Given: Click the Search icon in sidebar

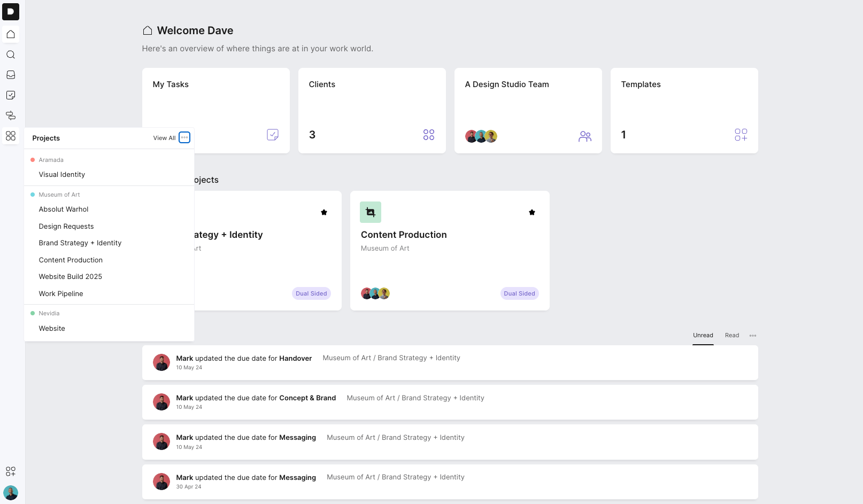Looking at the screenshot, I should pyautogui.click(x=11, y=55).
